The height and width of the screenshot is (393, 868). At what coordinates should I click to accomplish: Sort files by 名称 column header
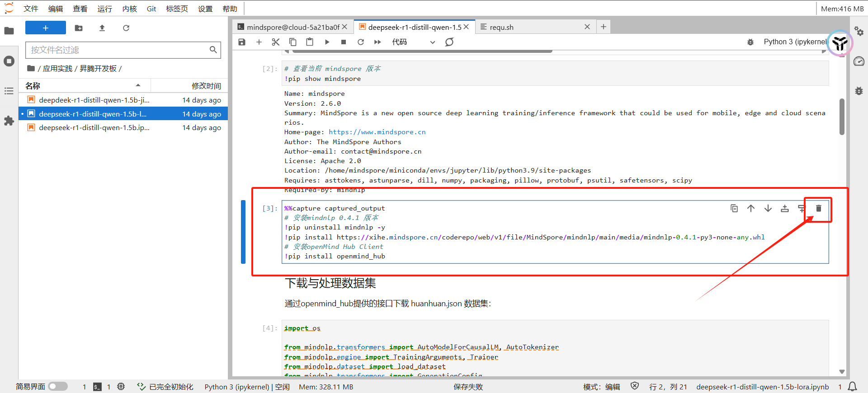[33, 86]
